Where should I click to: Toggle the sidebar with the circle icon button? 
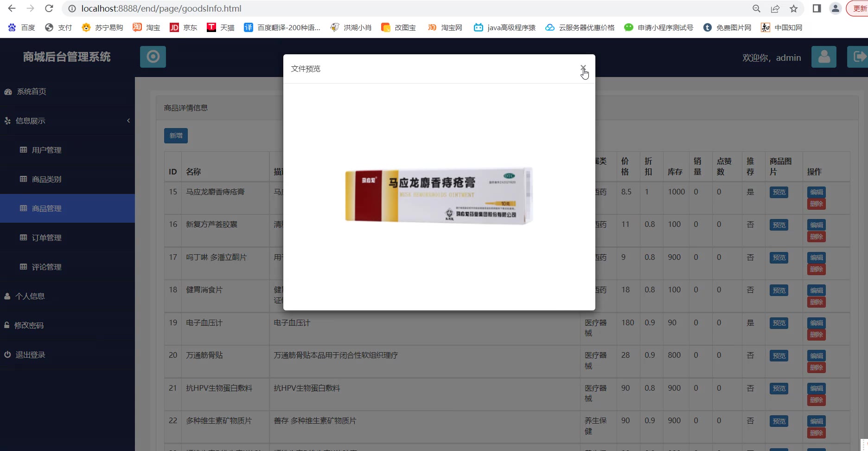153,57
